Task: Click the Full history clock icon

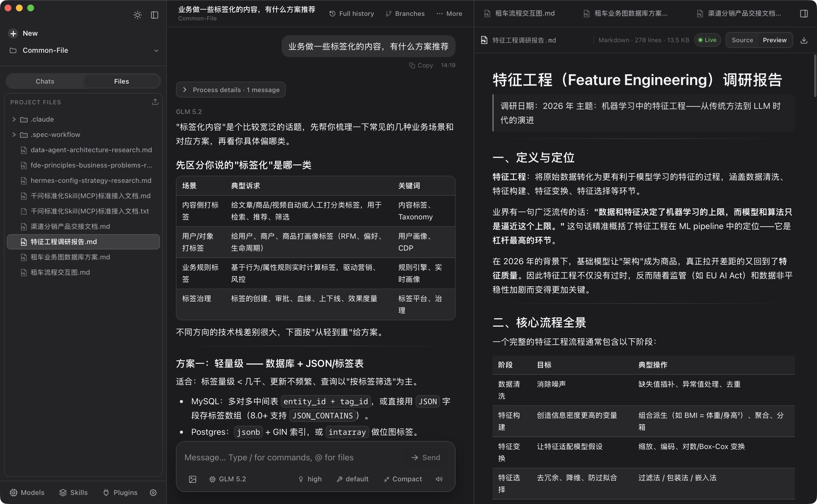Action: 332,14
